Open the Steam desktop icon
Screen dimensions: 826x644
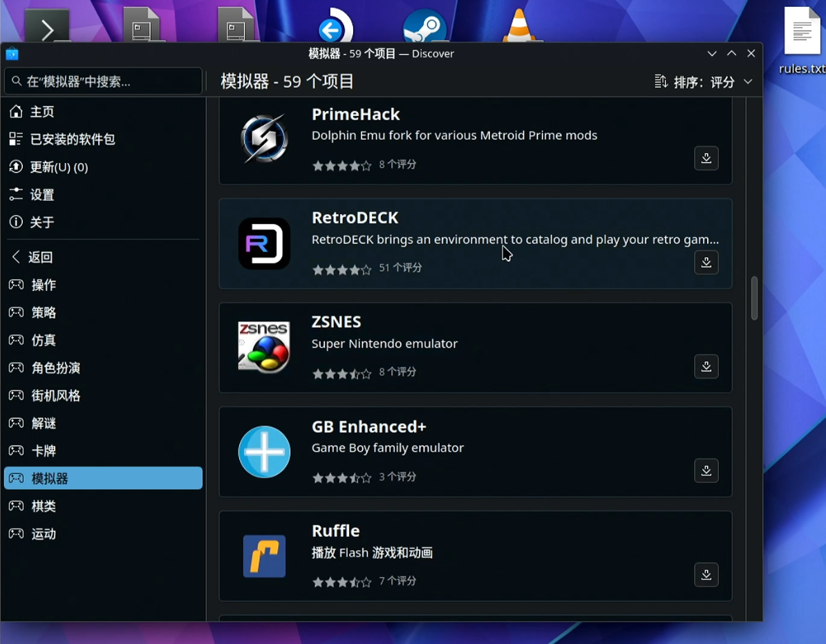pos(424,26)
